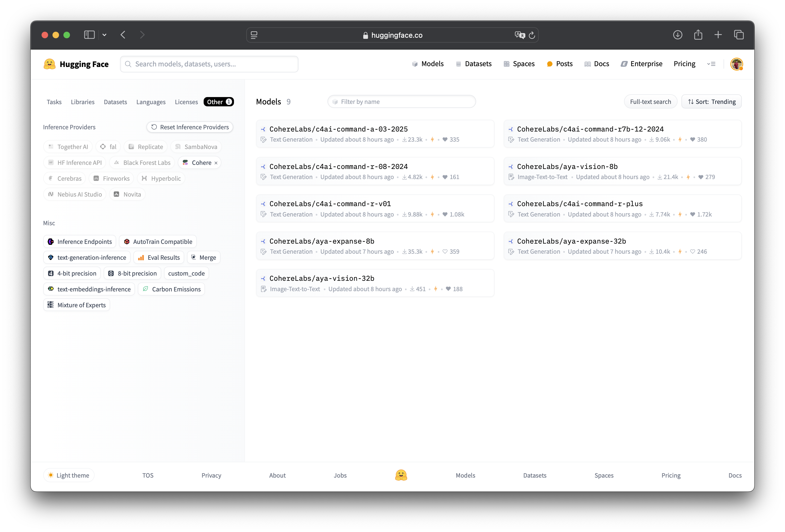Click the page reload icon in the address bar

[x=532, y=35]
